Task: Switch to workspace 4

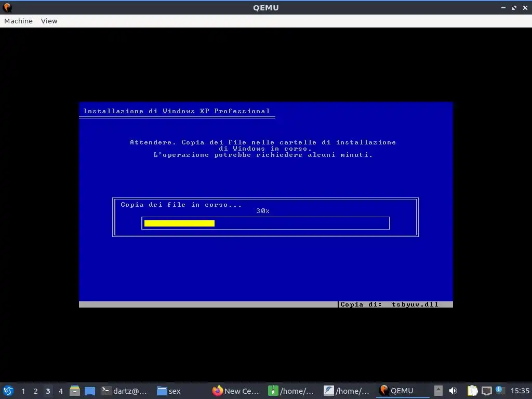Action: (x=61, y=391)
